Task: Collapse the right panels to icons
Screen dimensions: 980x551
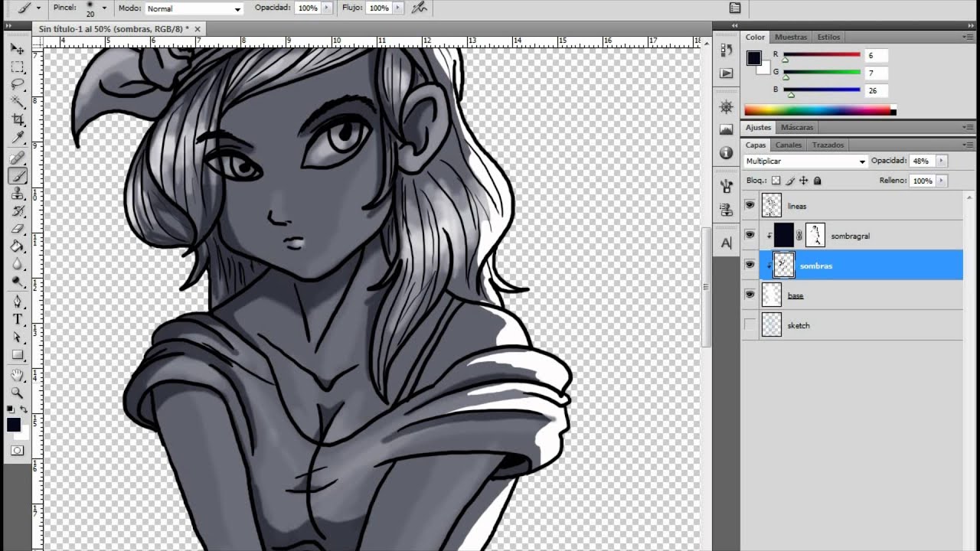Action: click(x=971, y=26)
